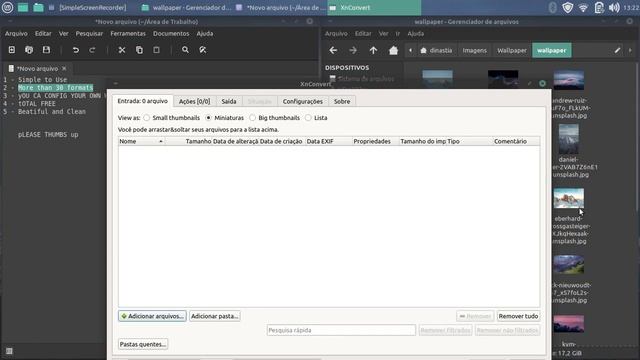Open the clipboard manager tray icon
640x360 pixels.
[598, 7]
